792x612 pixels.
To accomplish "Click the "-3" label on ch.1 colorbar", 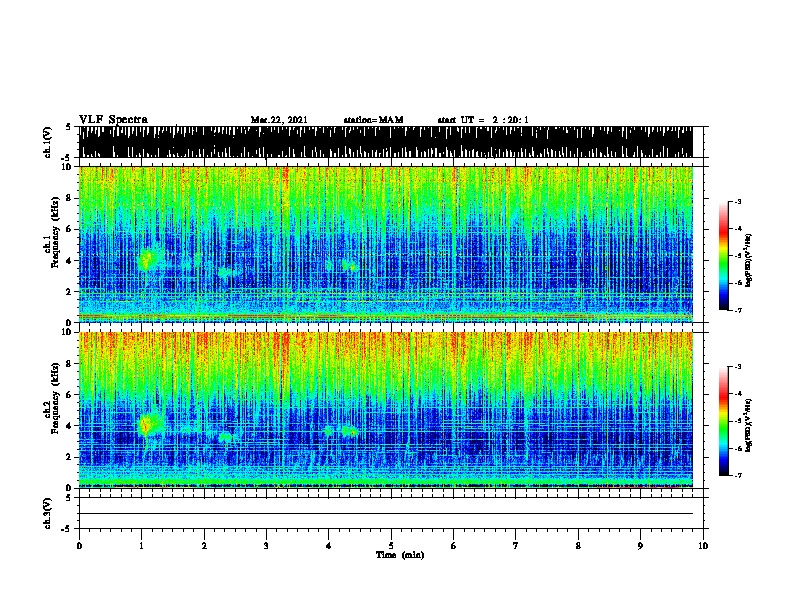I will click(738, 201).
